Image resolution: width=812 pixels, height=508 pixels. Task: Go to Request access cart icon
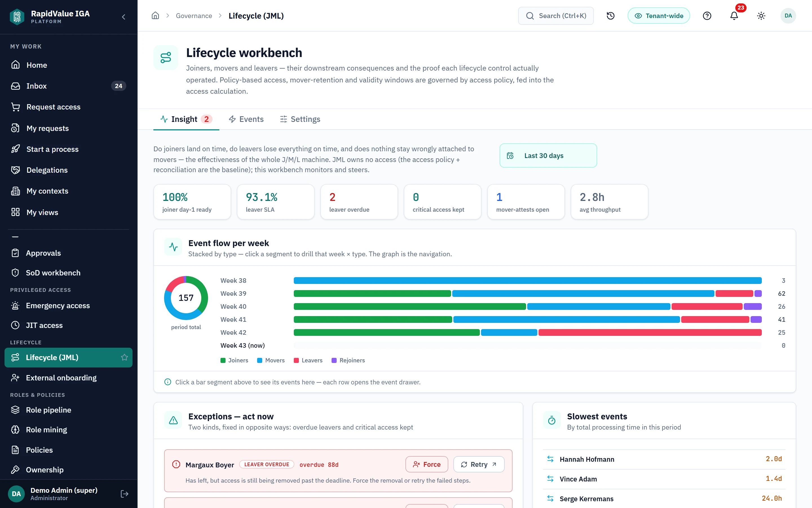click(x=16, y=107)
